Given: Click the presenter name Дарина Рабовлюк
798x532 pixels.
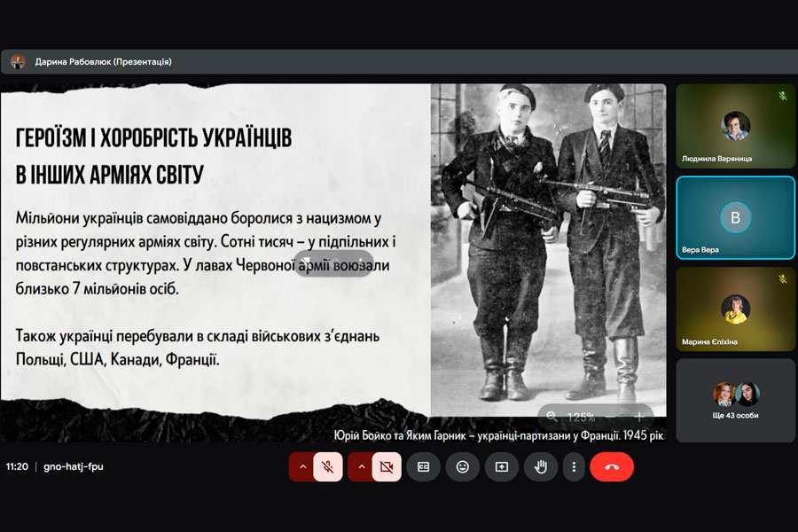Looking at the screenshot, I should [104, 62].
